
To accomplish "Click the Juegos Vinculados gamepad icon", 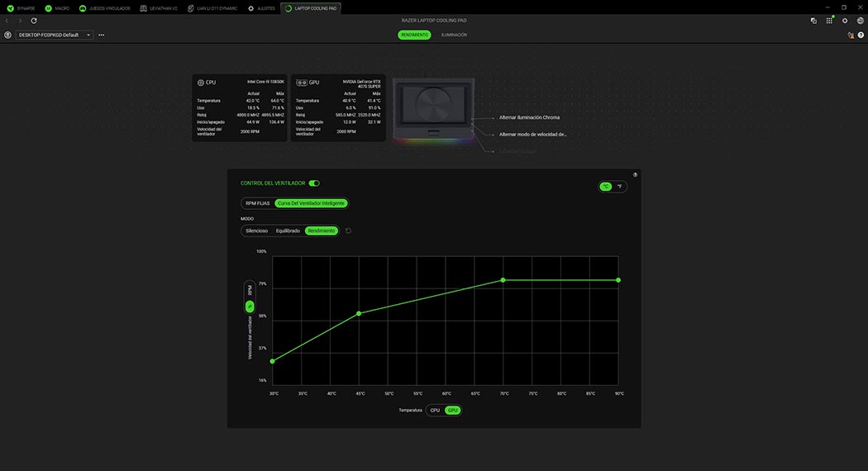I will tap(83, 8).
